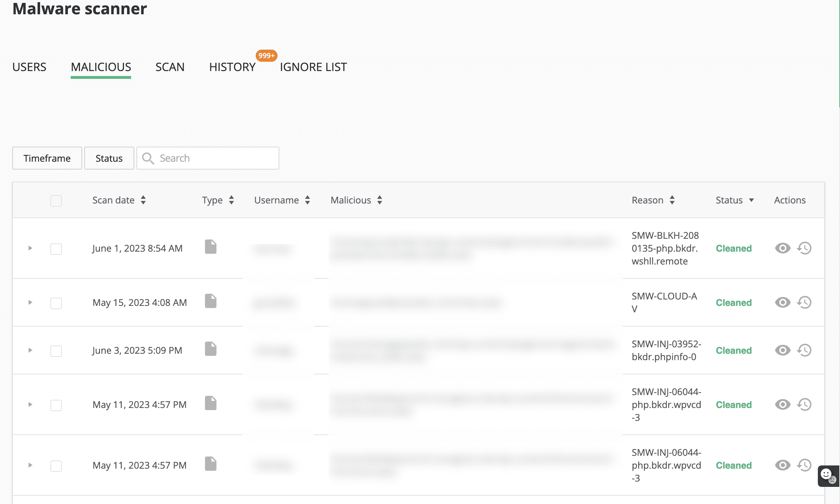View the June 1, 2023 file via eye icon
This screenshot has height=504, width=840.
coord(782,248)
